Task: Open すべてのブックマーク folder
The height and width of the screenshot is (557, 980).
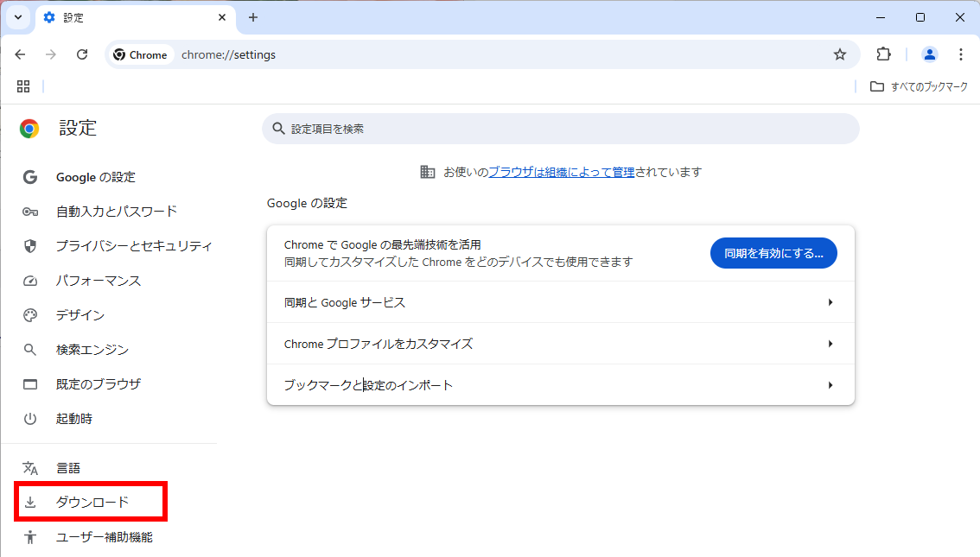Action: tap(919, 87)
